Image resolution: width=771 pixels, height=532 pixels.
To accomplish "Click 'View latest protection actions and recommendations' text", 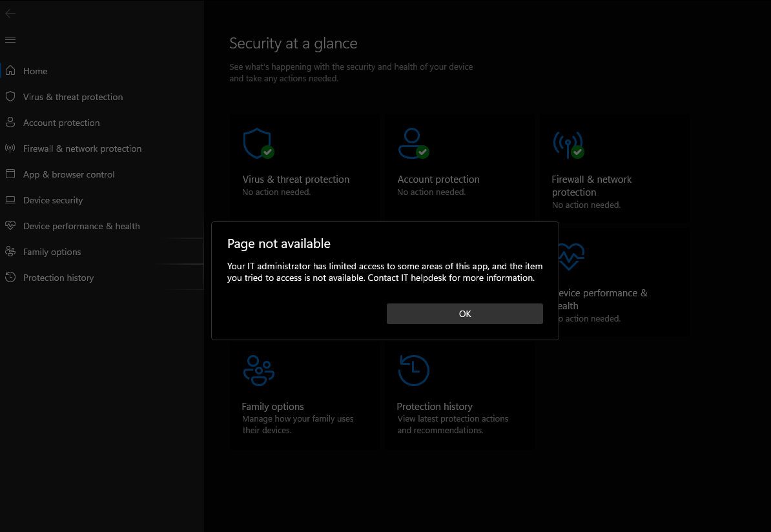I will (x=453, y=424).
